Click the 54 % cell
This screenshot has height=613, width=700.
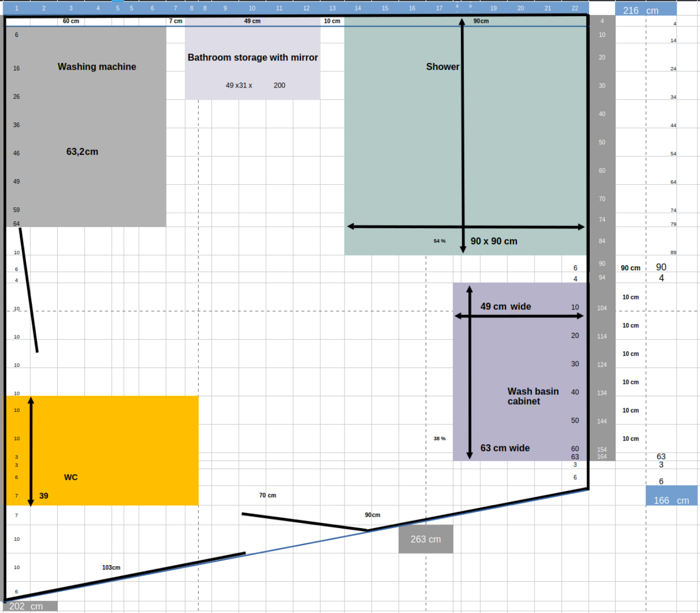pyautogui.click(x=439, y=241)
